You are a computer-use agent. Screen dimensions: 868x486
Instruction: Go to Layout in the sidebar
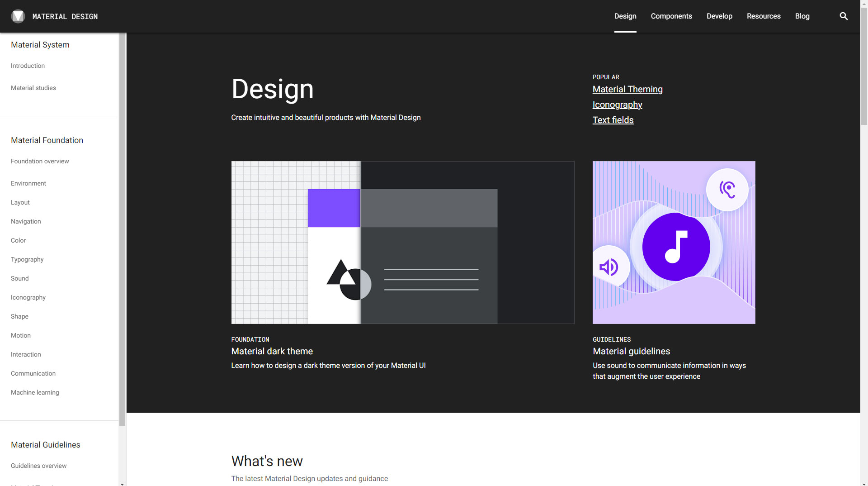20,203
